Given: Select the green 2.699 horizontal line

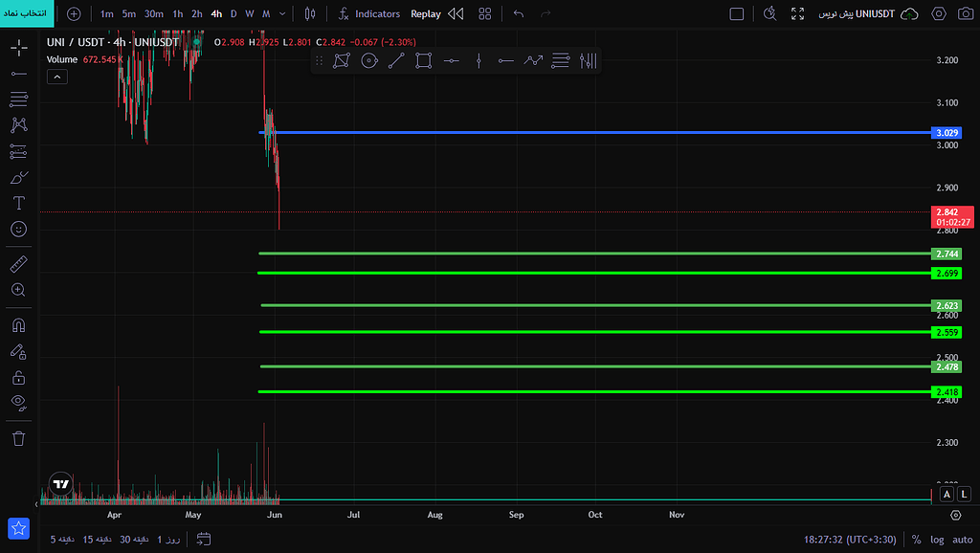Looking at the screenshot, I should pos(593,273).
